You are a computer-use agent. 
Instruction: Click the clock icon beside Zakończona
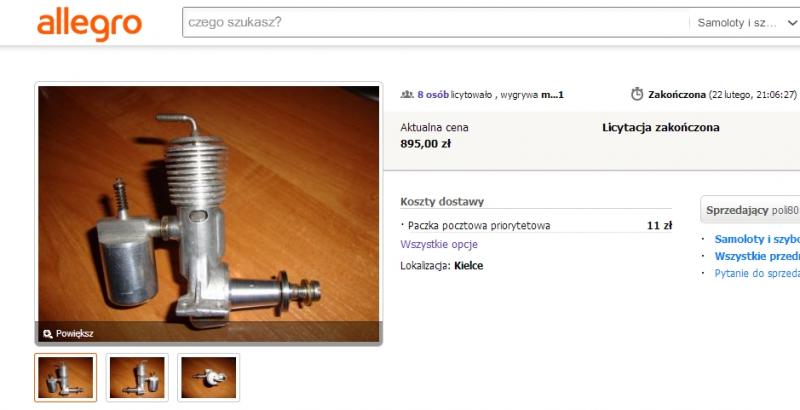pos(637,94)
